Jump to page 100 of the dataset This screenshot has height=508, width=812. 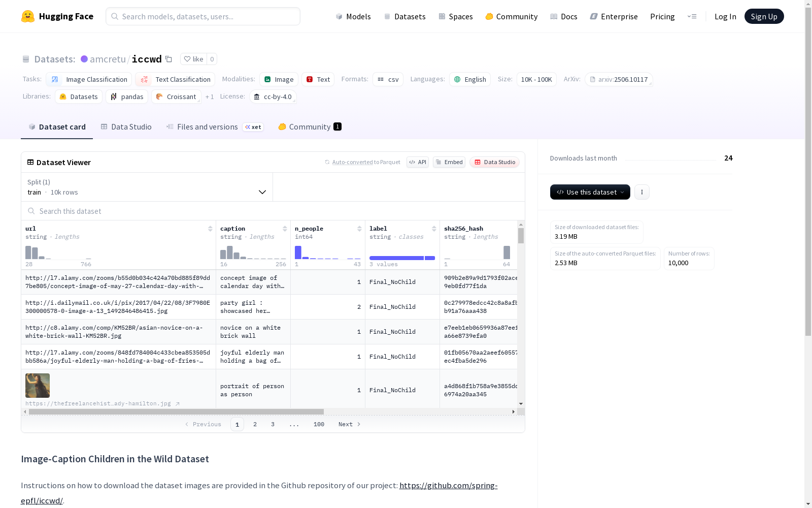coord(319,424)
